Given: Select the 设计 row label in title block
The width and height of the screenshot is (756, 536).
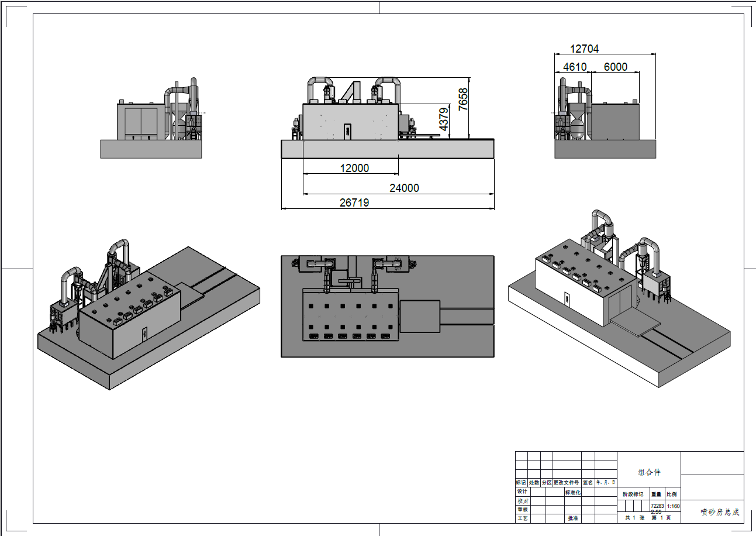Looking at the screenshot, I should [x=522, y=492].
